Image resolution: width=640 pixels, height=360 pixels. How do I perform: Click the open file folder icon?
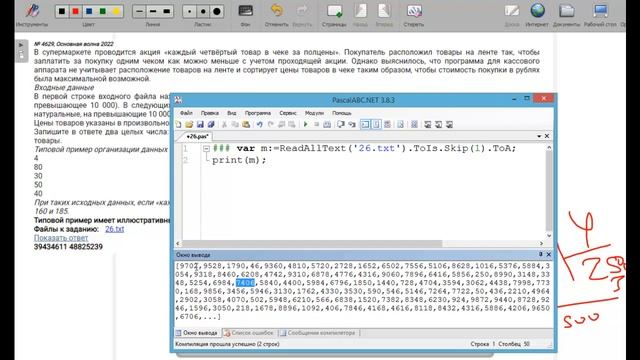[189, 124]
